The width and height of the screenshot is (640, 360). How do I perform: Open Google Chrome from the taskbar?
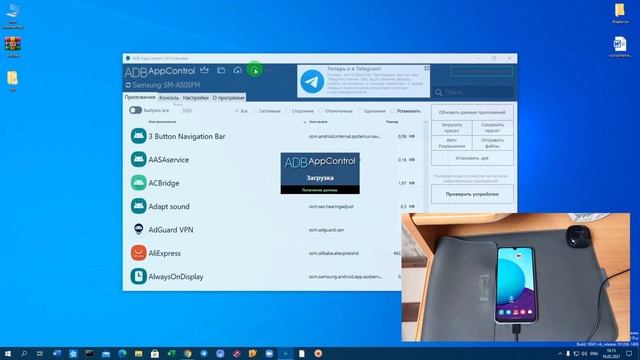[187, 353]
